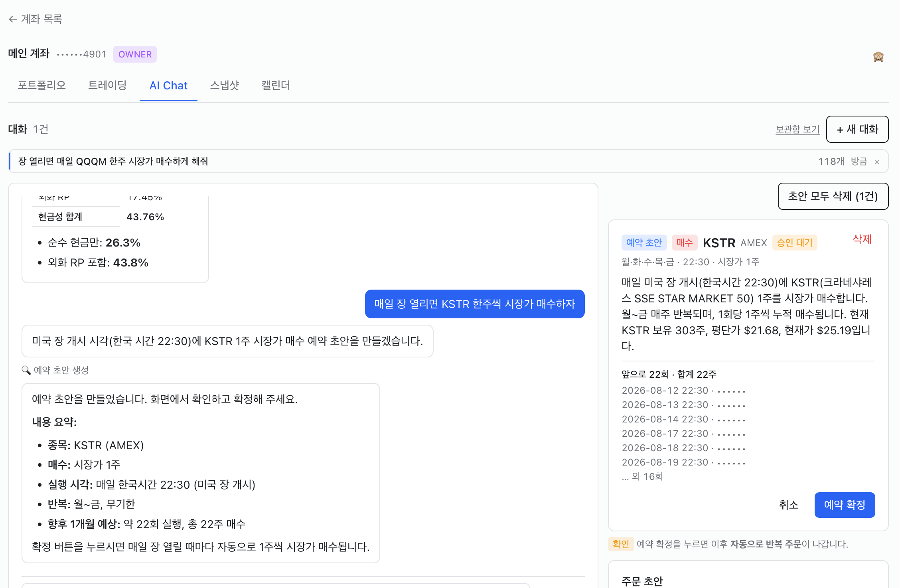The image size is (900, 588).
Task: Click the '반복: 월~금, 무기한' bullet
Action: click(91, 504)
